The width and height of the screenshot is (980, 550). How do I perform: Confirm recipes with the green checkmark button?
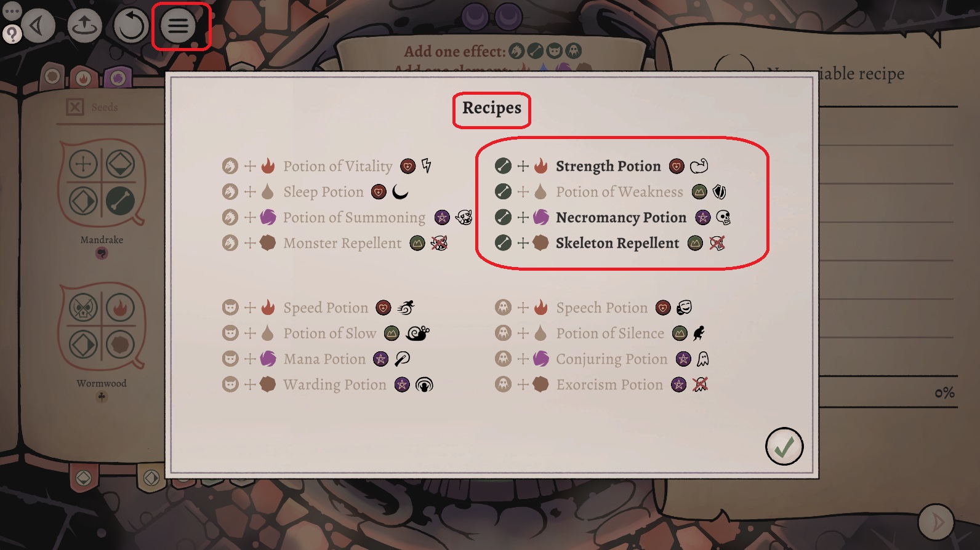click(784, 446)
